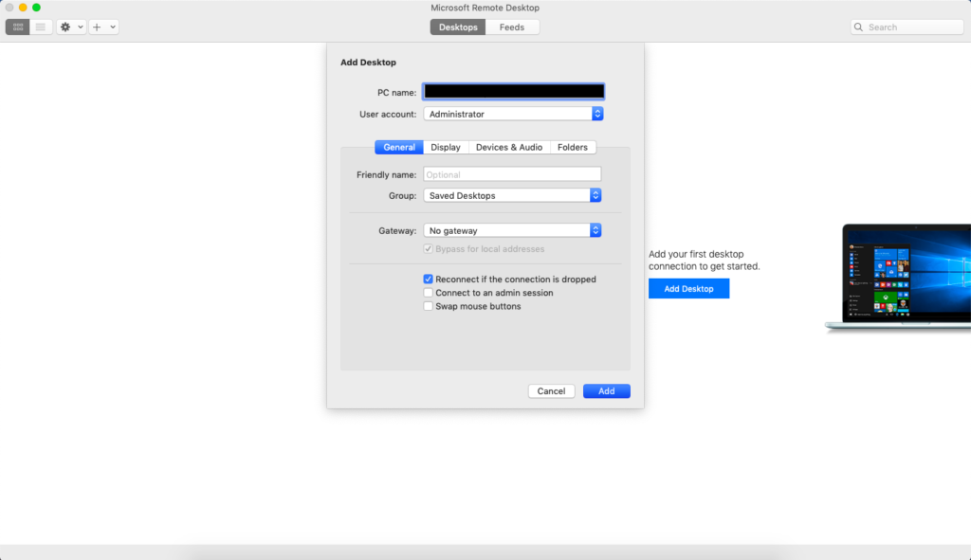Click the PC name input field
The width and height of the screenshot is (971, 560).
pyautogui.click(x=513, y=92)
